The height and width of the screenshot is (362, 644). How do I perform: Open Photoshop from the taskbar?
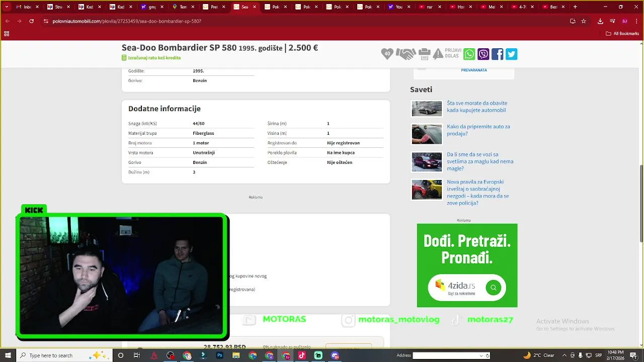tap(220, 355)
